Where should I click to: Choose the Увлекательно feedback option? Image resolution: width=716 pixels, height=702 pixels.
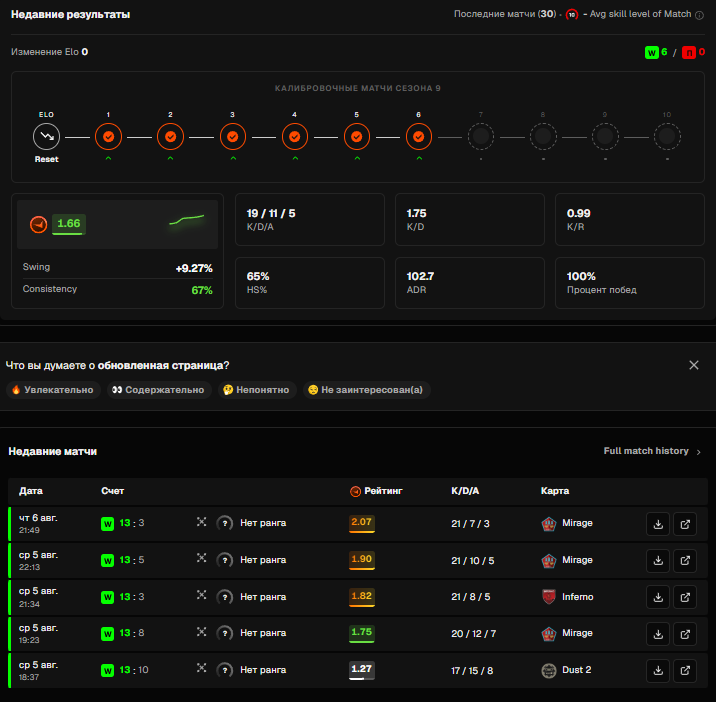pos(53,390)
